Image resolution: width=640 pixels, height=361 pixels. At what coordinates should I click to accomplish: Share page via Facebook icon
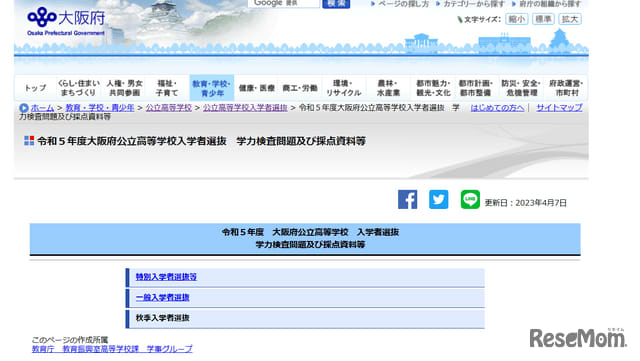click(407, 199)
